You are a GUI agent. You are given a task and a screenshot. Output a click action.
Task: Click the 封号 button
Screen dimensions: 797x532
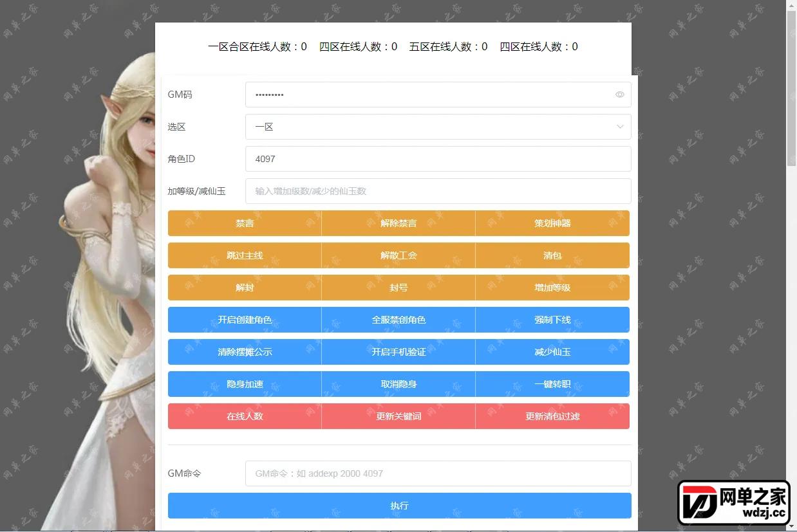[398, 288]
